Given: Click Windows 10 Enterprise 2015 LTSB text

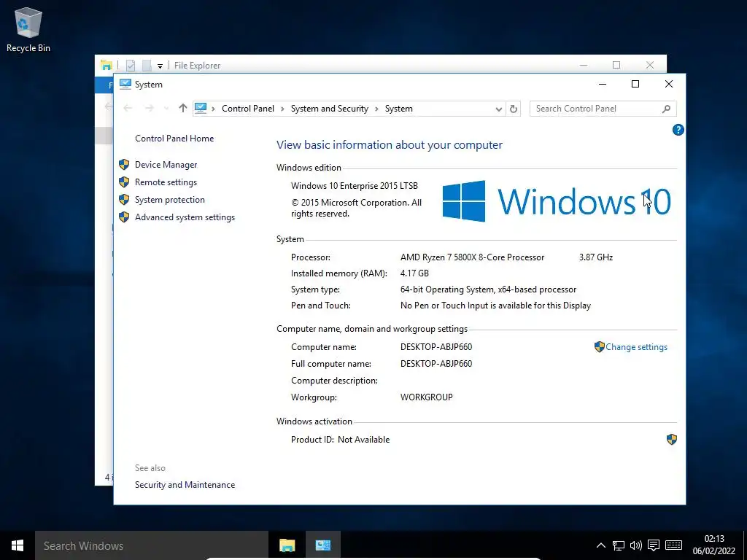Looking at the screenshot, I should pyautogui.click(x=355, y=186).
